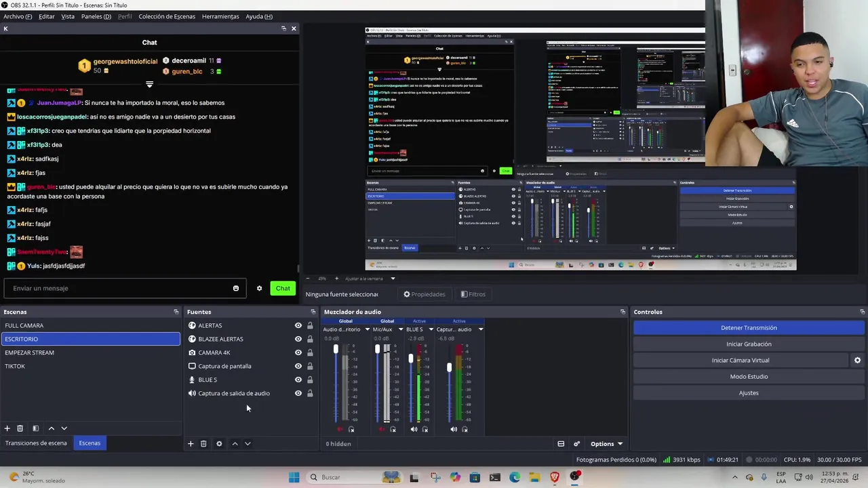Open the Archivo menu
868x488 pixels.
tap(18, 16)
